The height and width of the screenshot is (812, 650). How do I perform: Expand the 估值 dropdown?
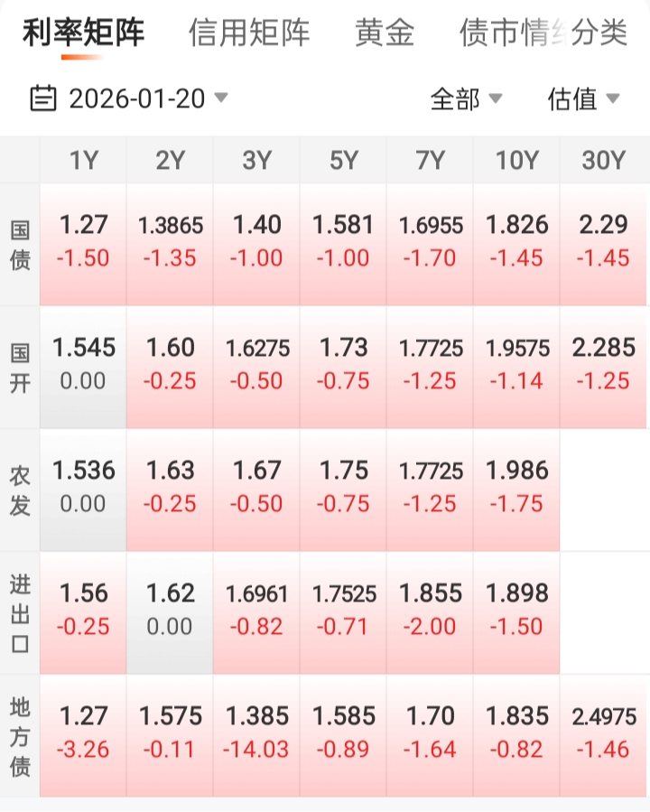583,98
